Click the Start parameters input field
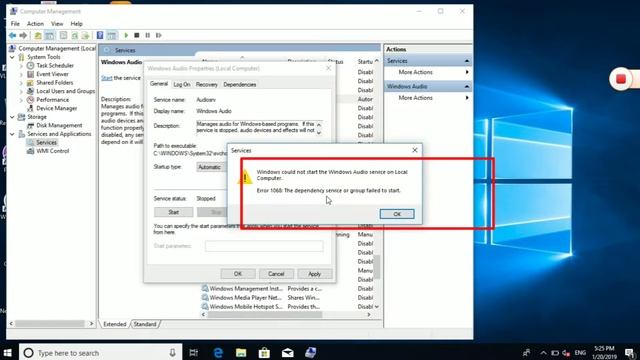This screenshot has height=360, width=640. [x=264, y=246]
